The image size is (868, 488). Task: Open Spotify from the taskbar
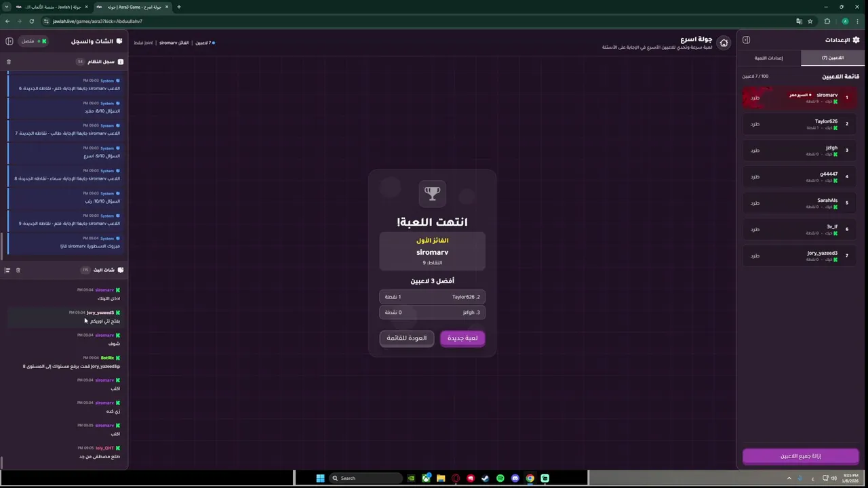(500, 478)
